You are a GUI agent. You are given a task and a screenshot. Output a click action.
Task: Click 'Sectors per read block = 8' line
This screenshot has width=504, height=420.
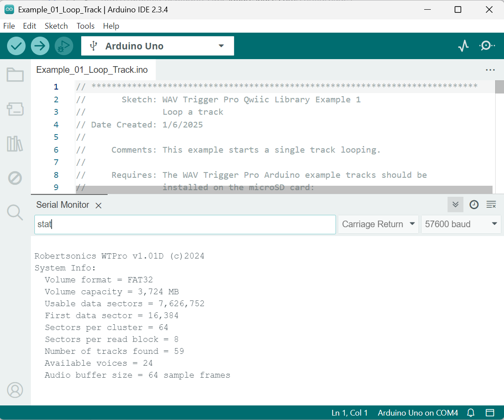click(112, 339)
